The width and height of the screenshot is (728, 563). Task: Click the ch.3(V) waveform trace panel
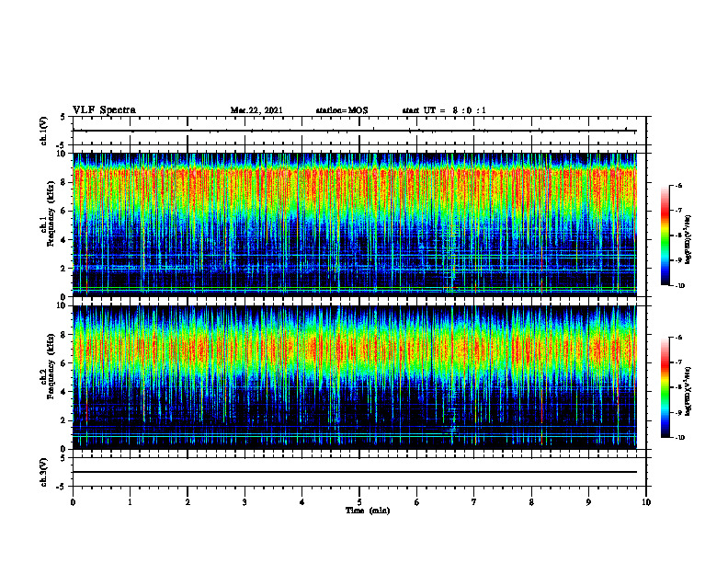[359, 472]
